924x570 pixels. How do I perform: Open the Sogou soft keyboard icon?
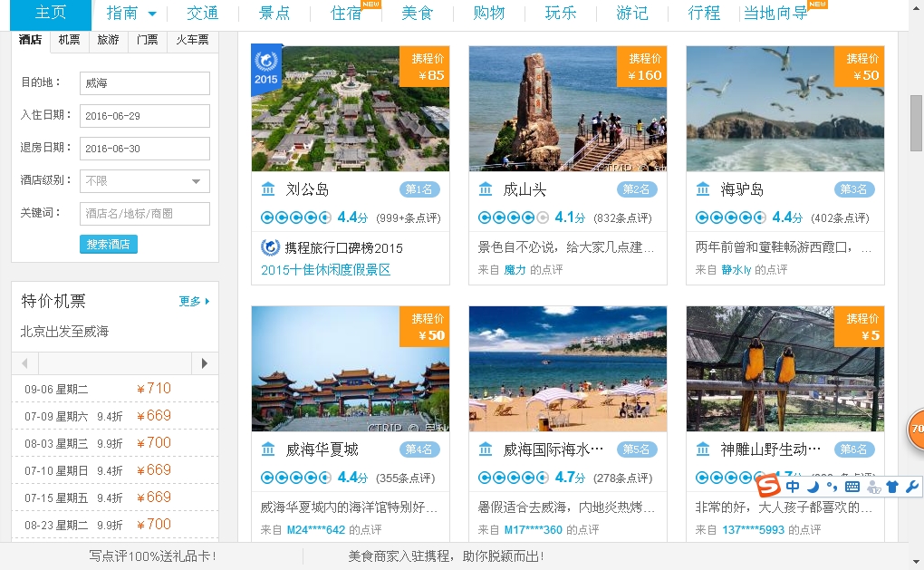[852, 487]
